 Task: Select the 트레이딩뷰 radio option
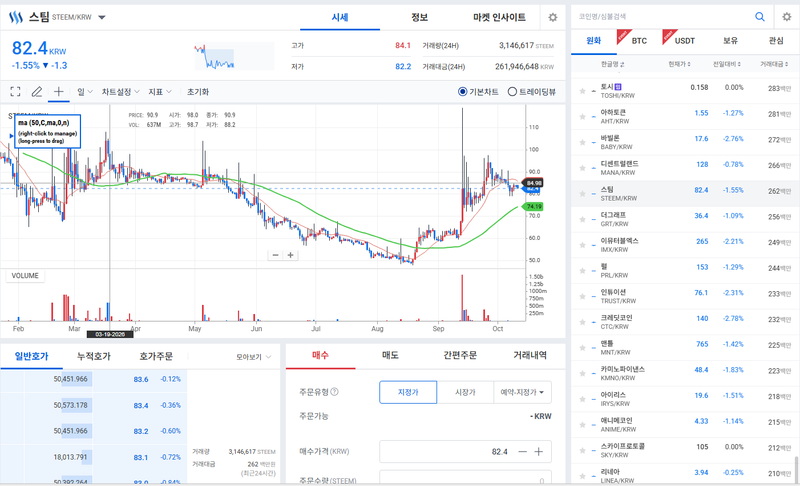532,92
